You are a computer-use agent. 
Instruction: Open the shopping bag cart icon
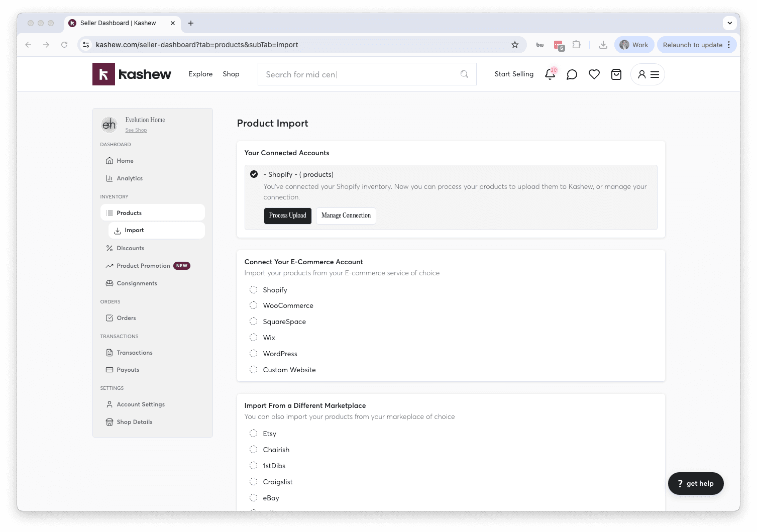click(x=616, y=74)
